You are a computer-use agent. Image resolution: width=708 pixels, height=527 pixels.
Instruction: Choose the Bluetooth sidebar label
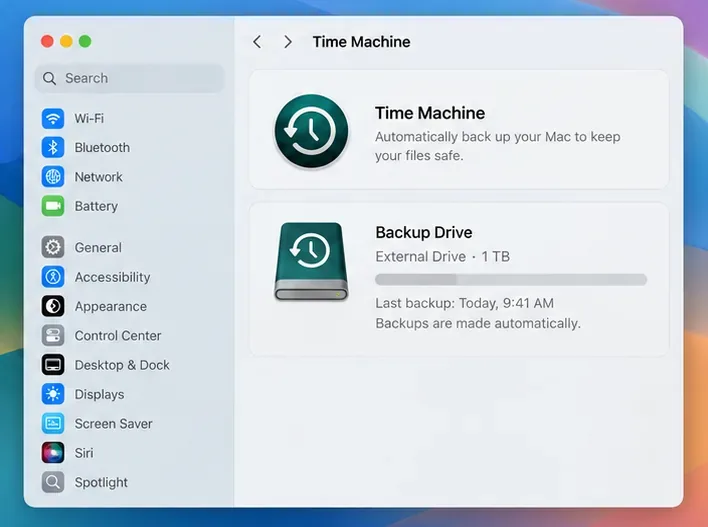click(x=102, y=148)
